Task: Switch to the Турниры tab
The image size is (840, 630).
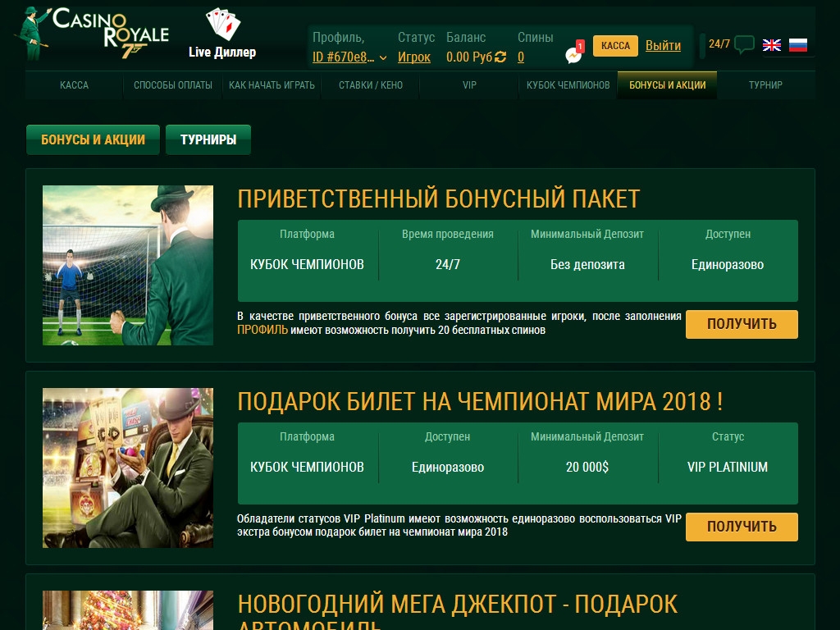Action: (208, 139)
